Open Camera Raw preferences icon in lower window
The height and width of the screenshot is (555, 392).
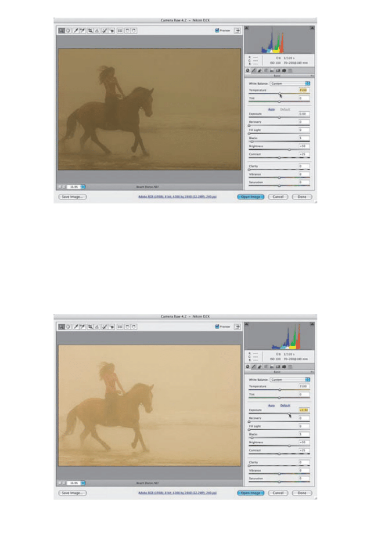coord(119,327)
